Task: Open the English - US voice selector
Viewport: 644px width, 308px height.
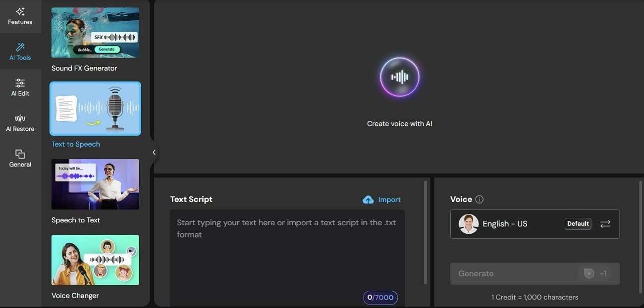Action: click(x=535, y=224)
